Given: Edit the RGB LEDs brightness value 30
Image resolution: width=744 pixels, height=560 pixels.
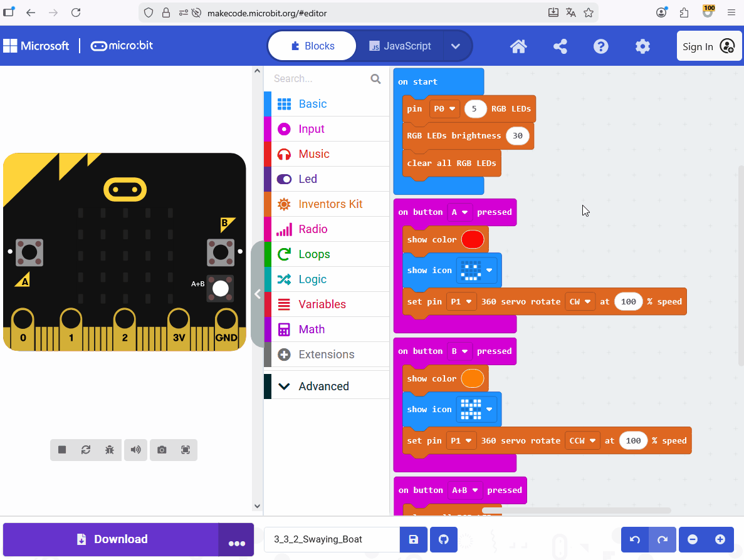Looking at the screenshot, I should pos(517,135).
